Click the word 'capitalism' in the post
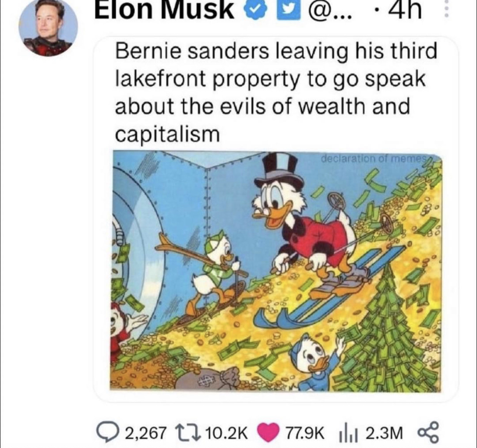The image size is (477, 448). pos(167,133)
